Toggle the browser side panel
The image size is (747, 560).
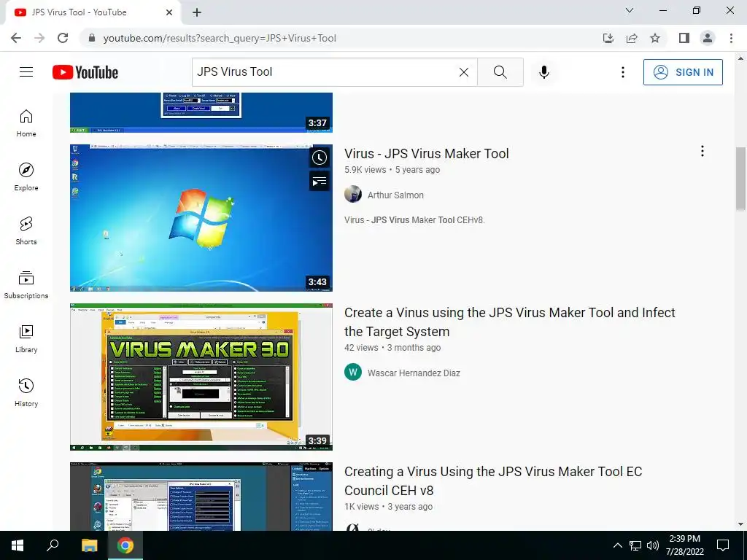684,38
